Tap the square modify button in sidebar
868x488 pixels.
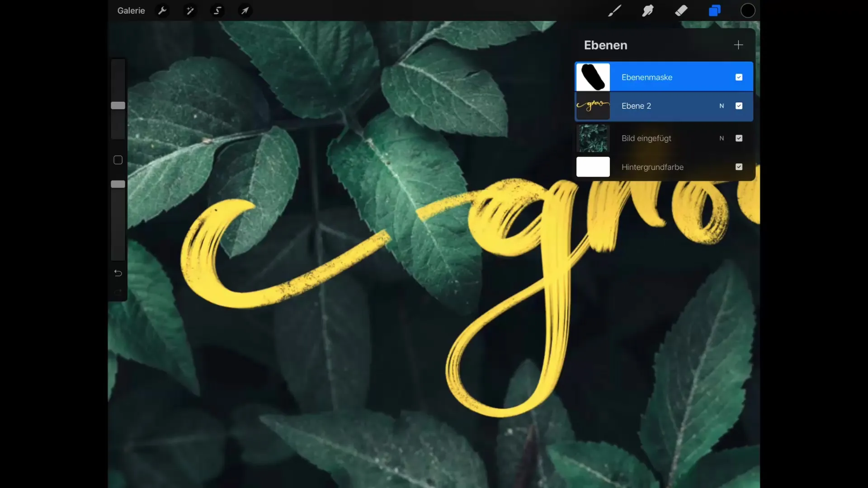118,160
